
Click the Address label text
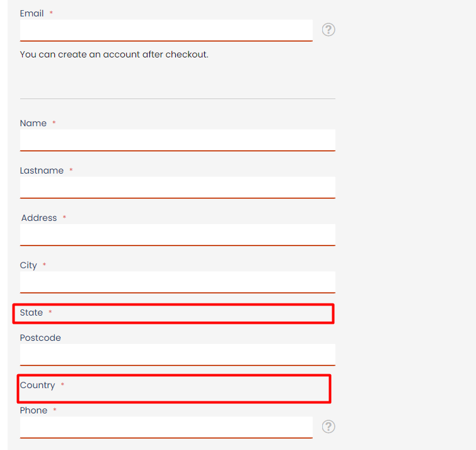point(39,218)
